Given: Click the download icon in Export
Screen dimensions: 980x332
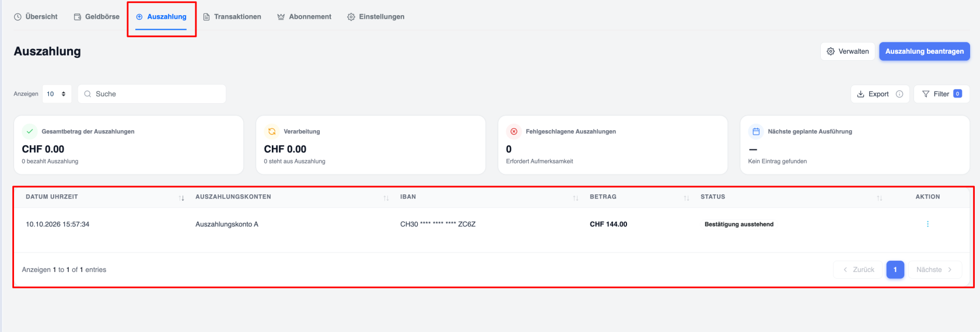Looking at the screenshot, I should pos(860,94).
